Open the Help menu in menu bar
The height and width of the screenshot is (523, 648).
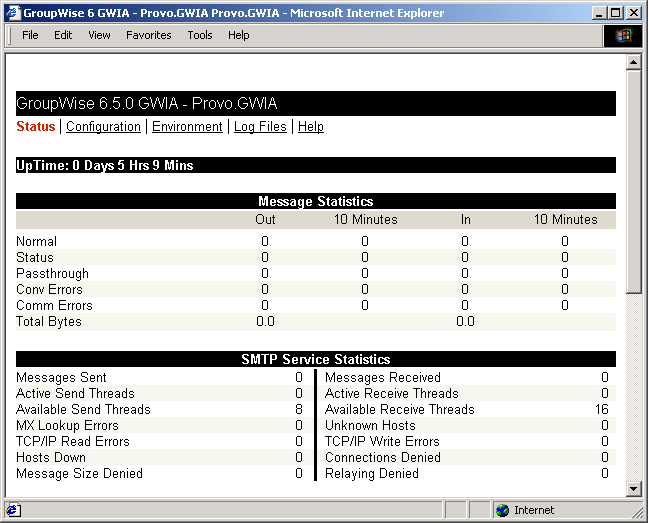[x=238, y=36]
